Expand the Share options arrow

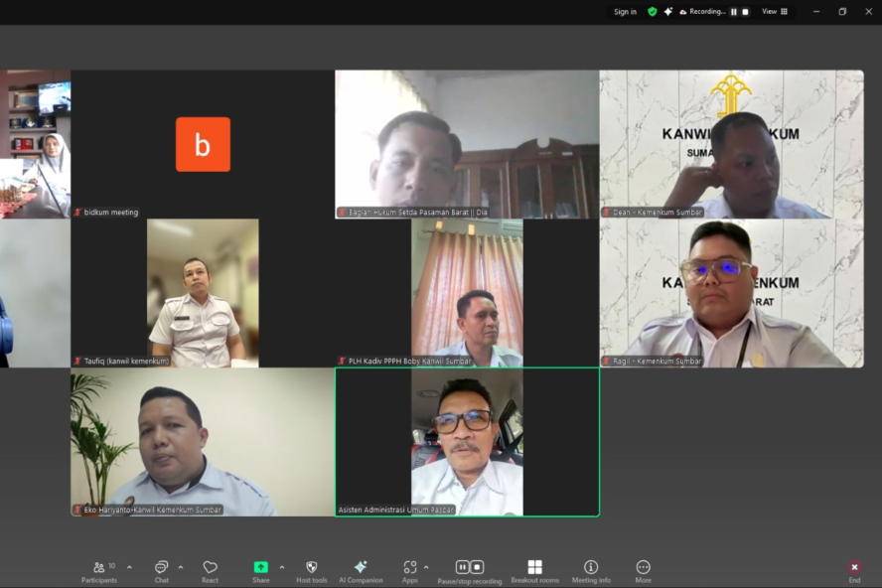(x=282, y=567)
